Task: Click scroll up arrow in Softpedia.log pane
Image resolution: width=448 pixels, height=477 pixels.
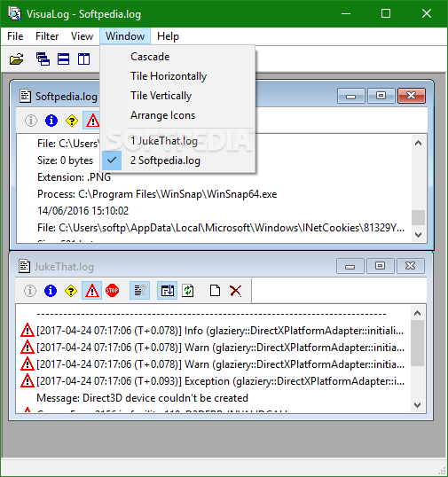Action: [418, 143]
